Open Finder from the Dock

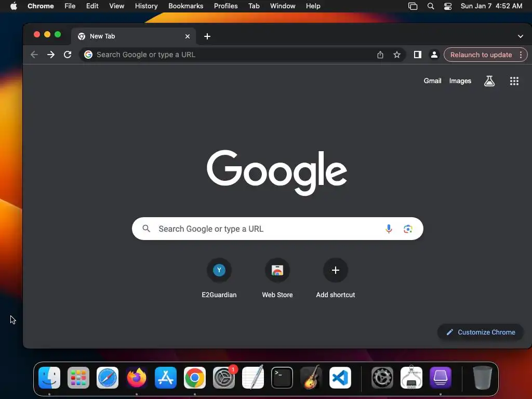coord(49,378)
